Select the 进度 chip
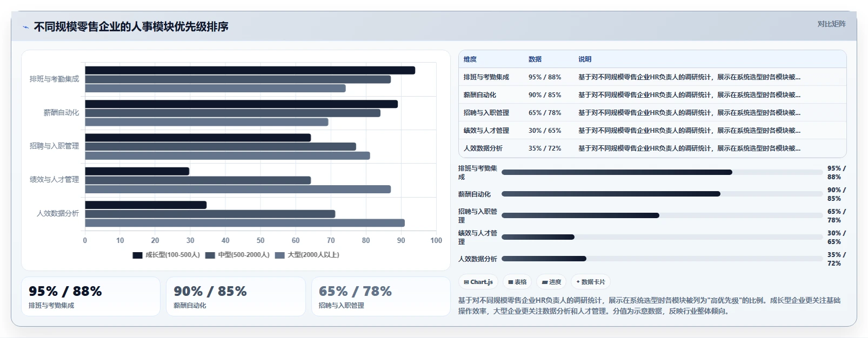Image resolution: width=868 pixels, height=338 pixels. (551, 282)
